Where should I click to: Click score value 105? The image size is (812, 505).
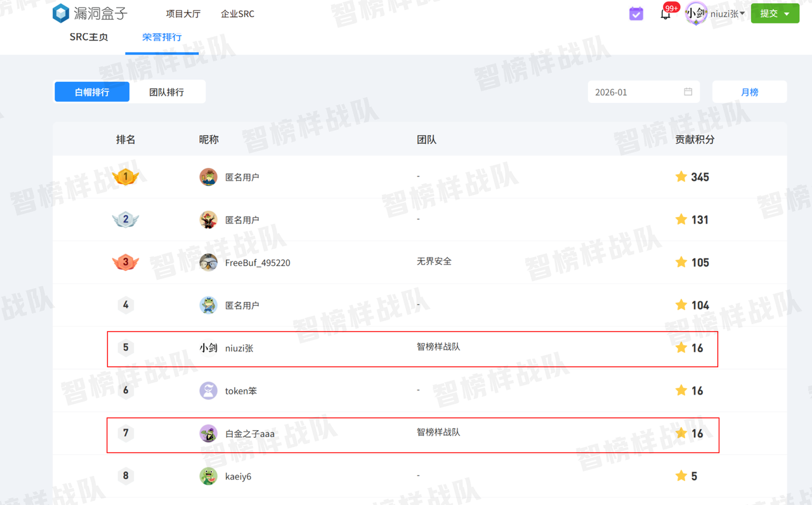(x=700, y=263)
